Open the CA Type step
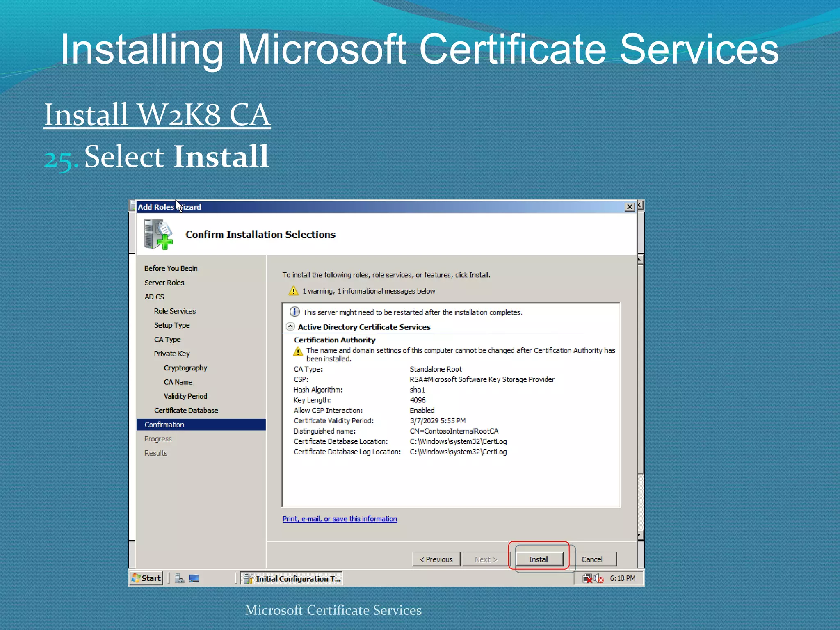840x630 pixels. (167, 339)
